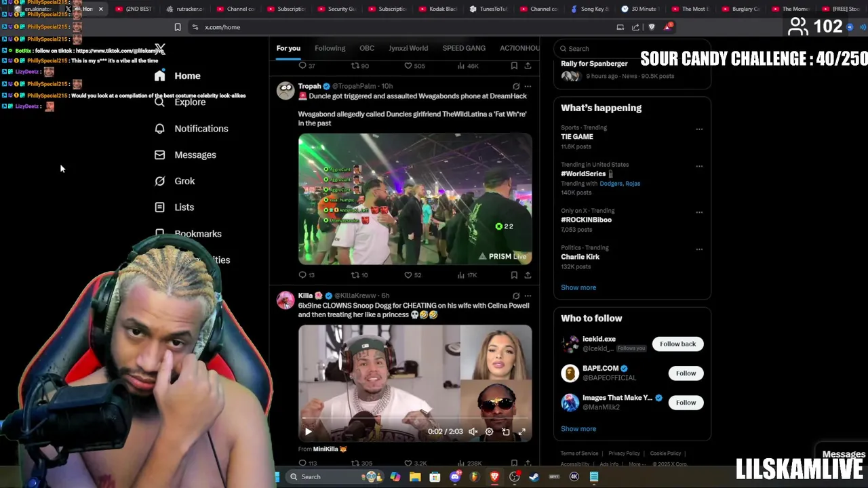Open the Lists sidebar icon
Viewport: 868px width, 488px height.
[159, 207]
